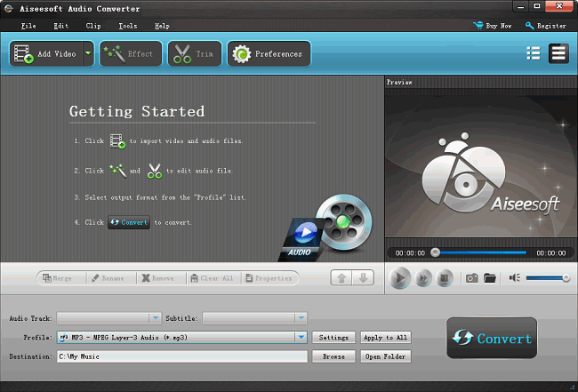Click the fast-forward preview button
The height and width of the screenshot is (392, 578).
pos(423,278)
